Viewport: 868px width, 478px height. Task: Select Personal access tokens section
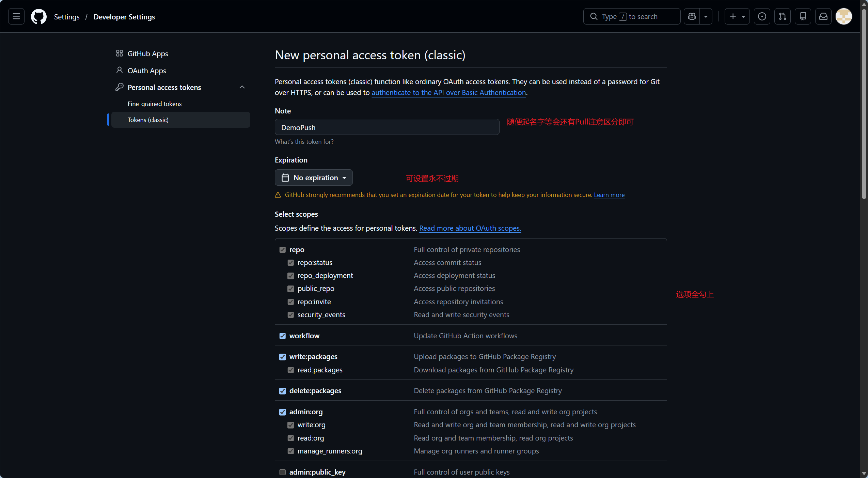tap(164, 87)
